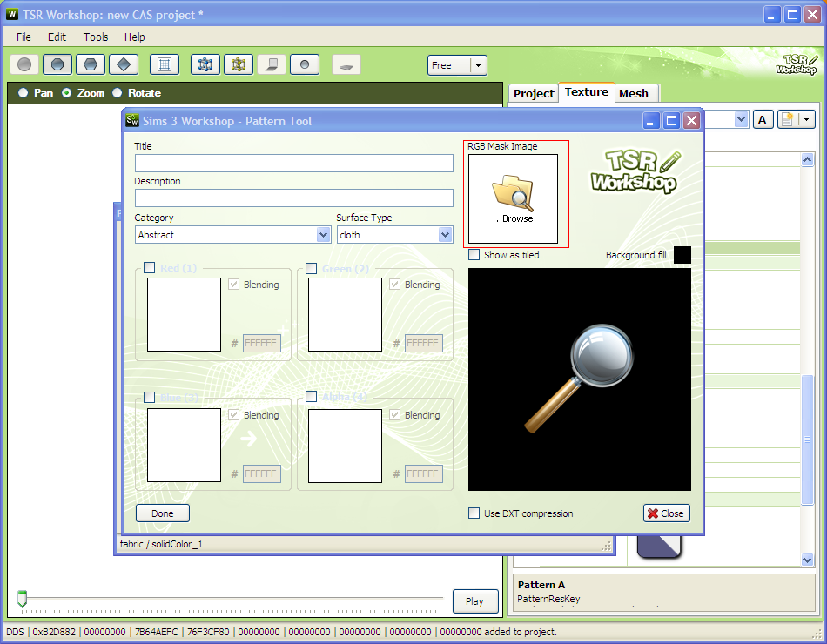Viewport: 827px width, 644px height.
Task: Check the 'Show as tiled' checkbox
Action: click(x=474, y=255)
